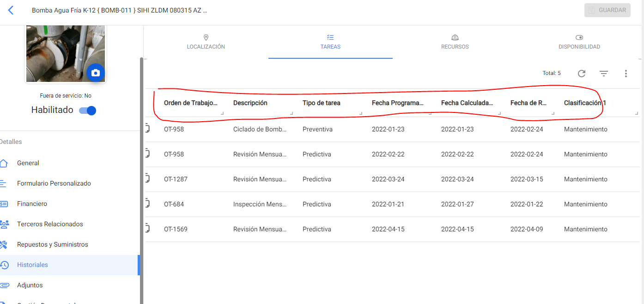
Task: Click the camera icon on equipment photo
Action: coord(96,73)
